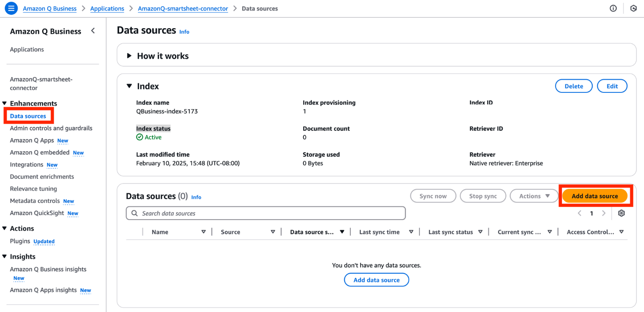
Task: Click the Delete index button
Action: (574, 86)
